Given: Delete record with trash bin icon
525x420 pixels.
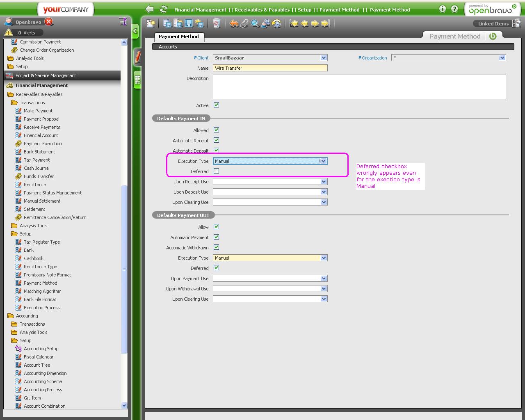Looking at the screenshot, I should click(217, 23).
